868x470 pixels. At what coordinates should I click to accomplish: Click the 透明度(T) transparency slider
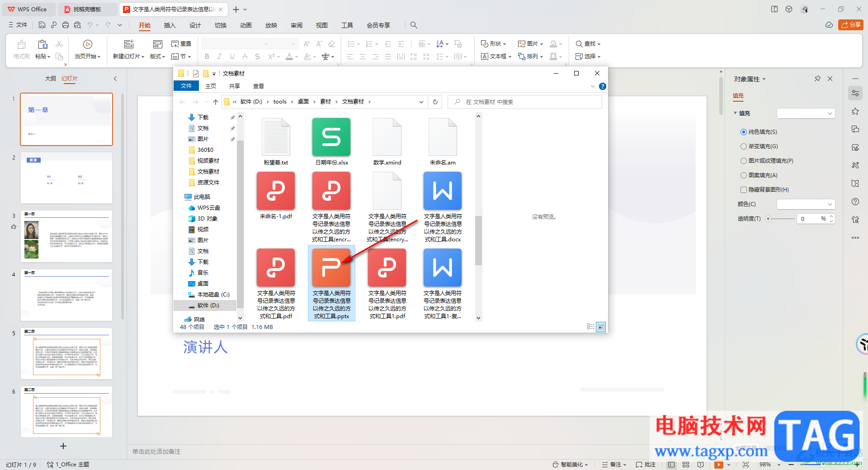point(780,219)
